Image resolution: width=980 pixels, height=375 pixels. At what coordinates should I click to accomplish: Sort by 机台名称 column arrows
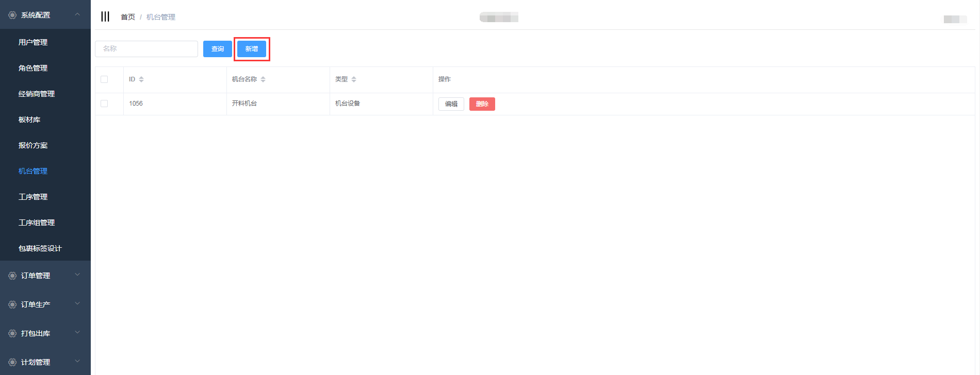point(263,79)
